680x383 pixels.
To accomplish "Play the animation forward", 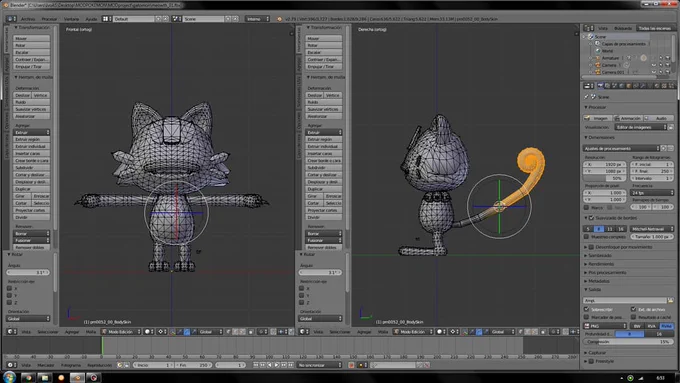I will pyautogui.click(x=277, y=365).
